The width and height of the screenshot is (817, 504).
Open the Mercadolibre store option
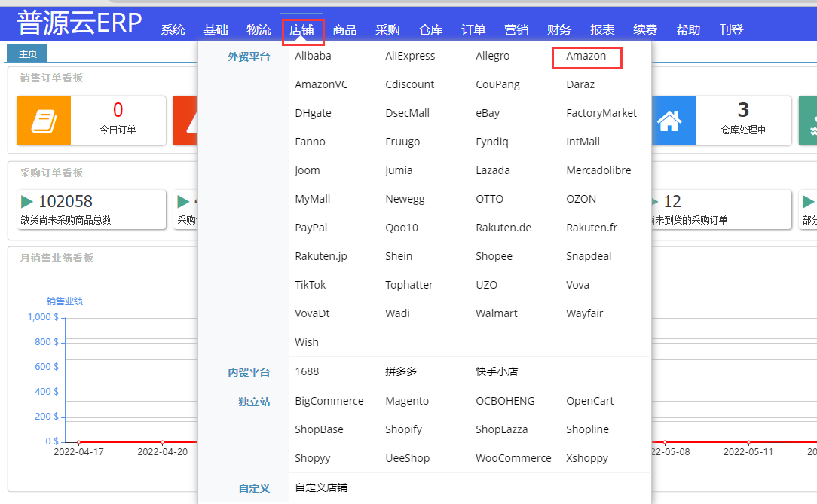598,171
